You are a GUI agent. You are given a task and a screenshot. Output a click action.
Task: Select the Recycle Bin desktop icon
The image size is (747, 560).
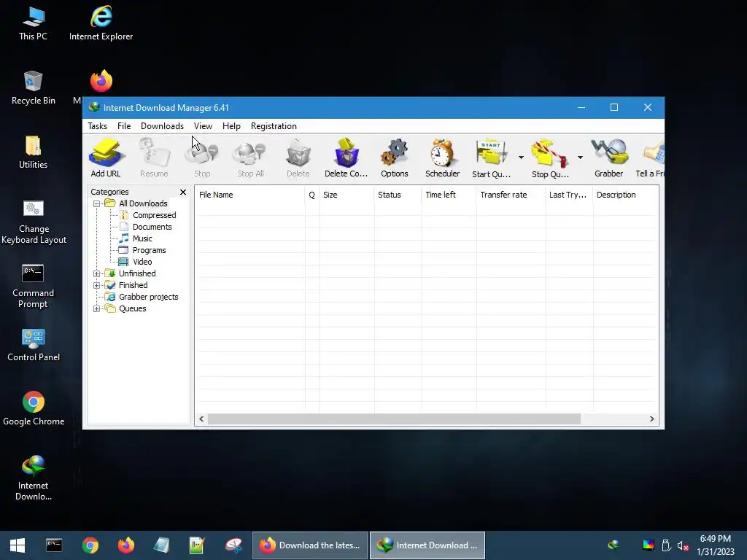33,87
